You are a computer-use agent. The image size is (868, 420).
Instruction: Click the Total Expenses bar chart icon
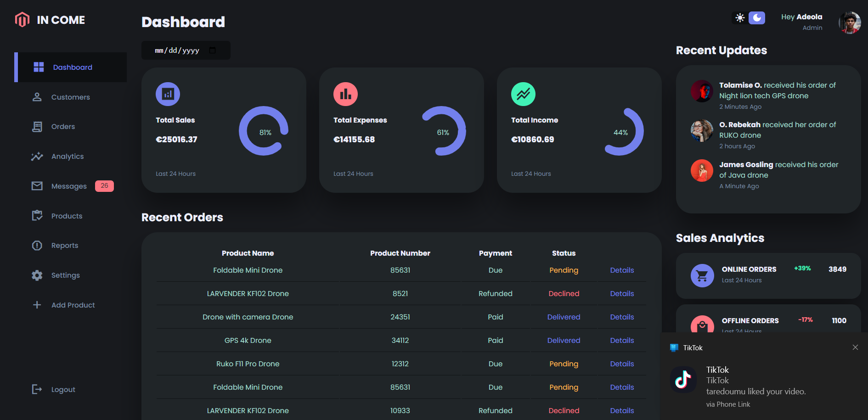pyautogui.click(x=345, y=94)
